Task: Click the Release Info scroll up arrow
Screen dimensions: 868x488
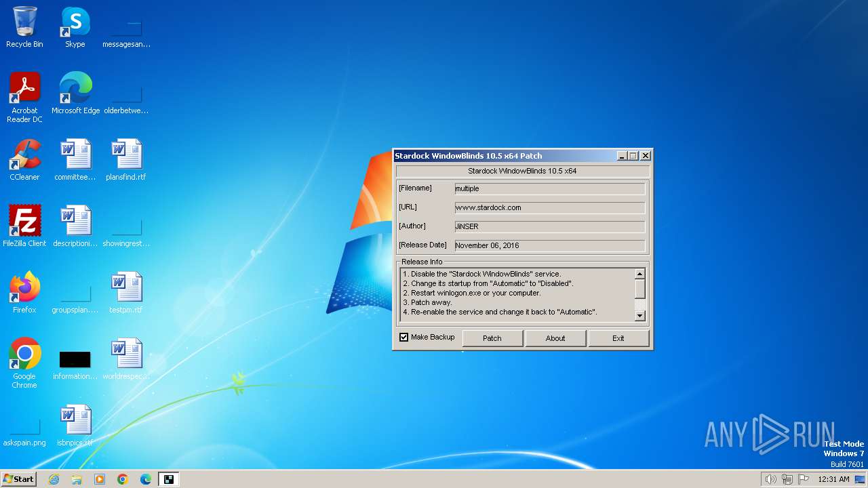Action: (x=639, y=274)
